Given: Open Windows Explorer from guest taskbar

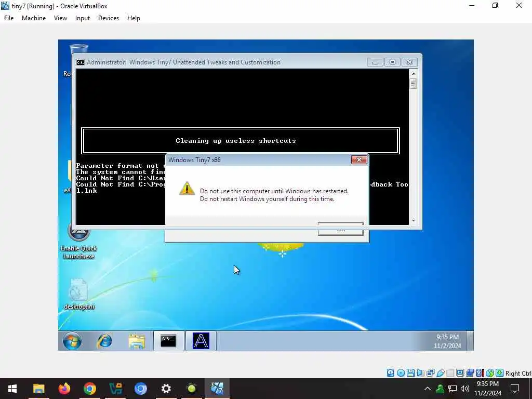Looking at the screenshot, I should (137, 341).
